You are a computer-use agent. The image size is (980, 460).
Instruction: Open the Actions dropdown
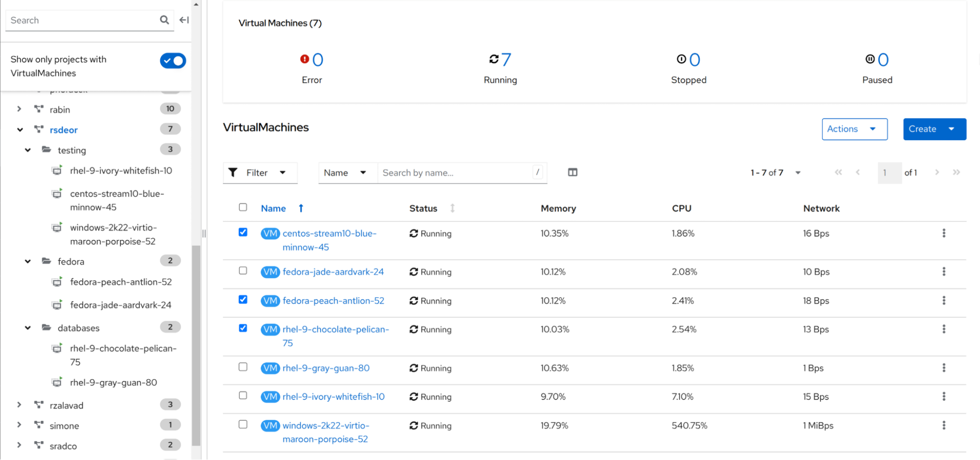click(x=854, y=129)
